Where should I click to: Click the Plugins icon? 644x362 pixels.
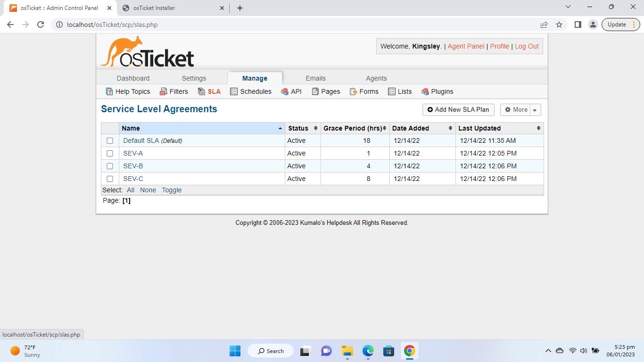[x=425, y=91]
